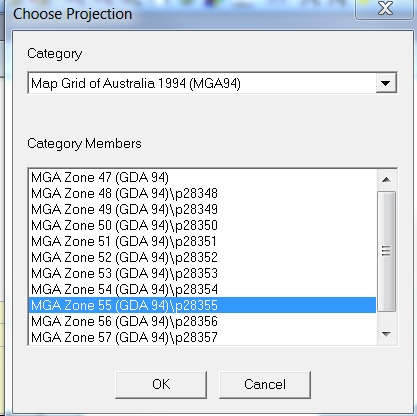Open the Category dropdown arrow
This screenshot has width=417, height=416.
click(x=386, y=83)
